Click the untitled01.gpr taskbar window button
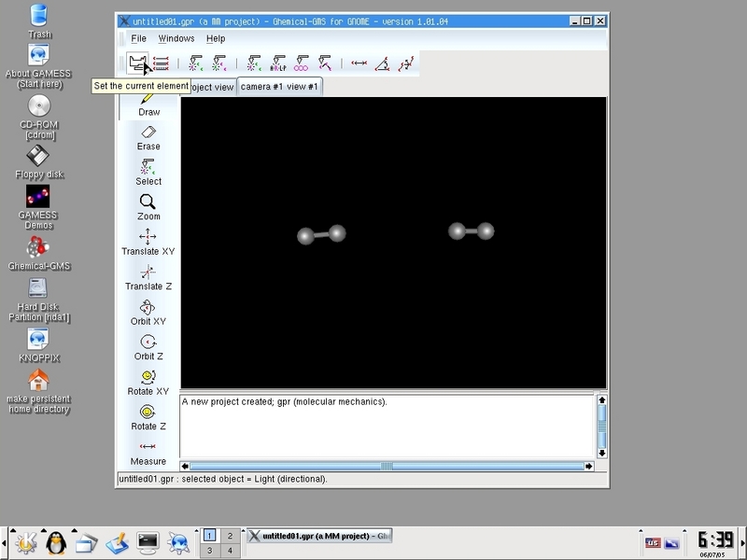The width and height of the screenshot is (747, 560). coord(319,537)
